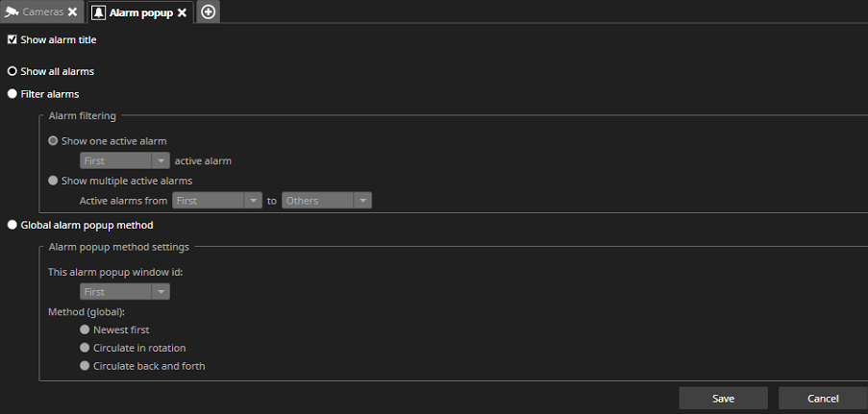Screen dimensions: 868x414
Task: Select Circulate back and forth method
Action: coord(86,366)
